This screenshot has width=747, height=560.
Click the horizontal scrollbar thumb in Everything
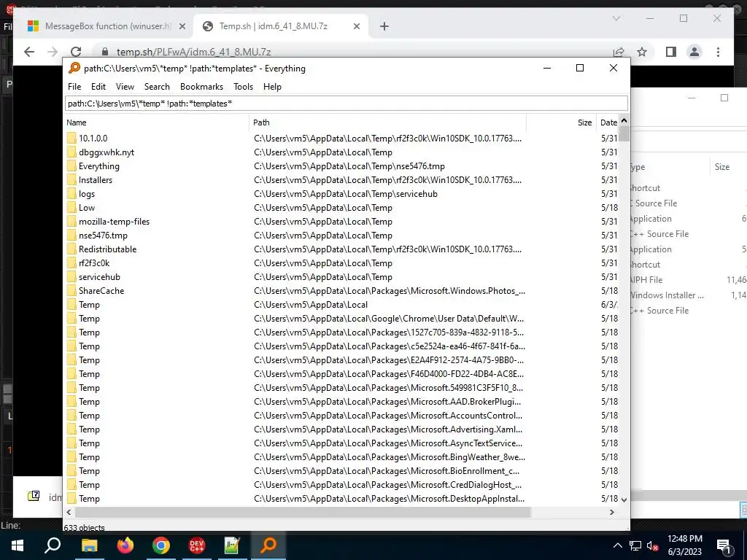303,512
